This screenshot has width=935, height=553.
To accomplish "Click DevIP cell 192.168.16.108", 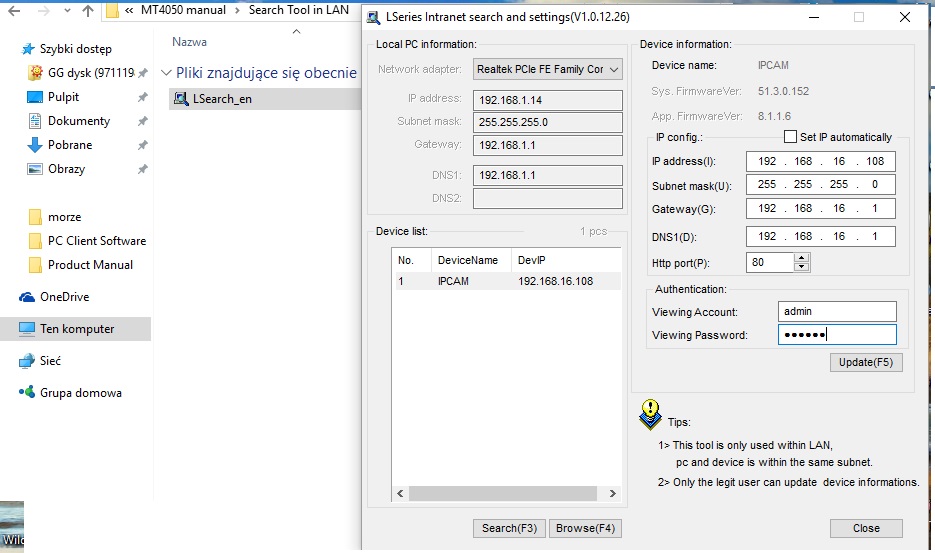I will click(x=555, y=281).
